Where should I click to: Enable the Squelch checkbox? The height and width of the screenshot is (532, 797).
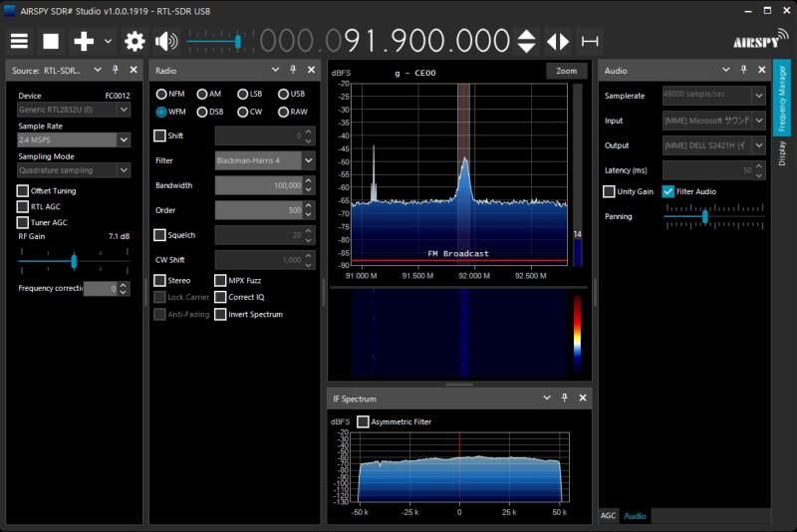tap(159, 235)
